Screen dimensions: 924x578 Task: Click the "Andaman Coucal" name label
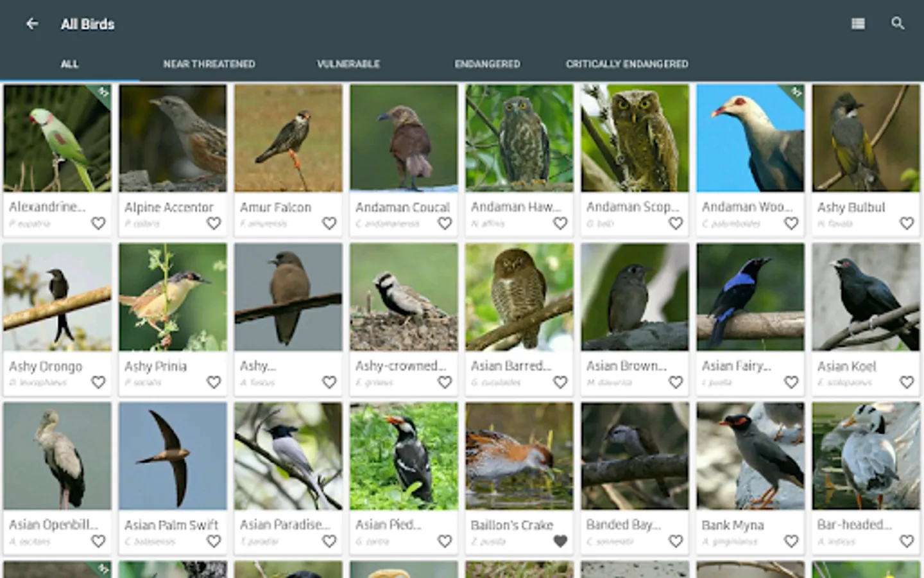pos(403,207)
